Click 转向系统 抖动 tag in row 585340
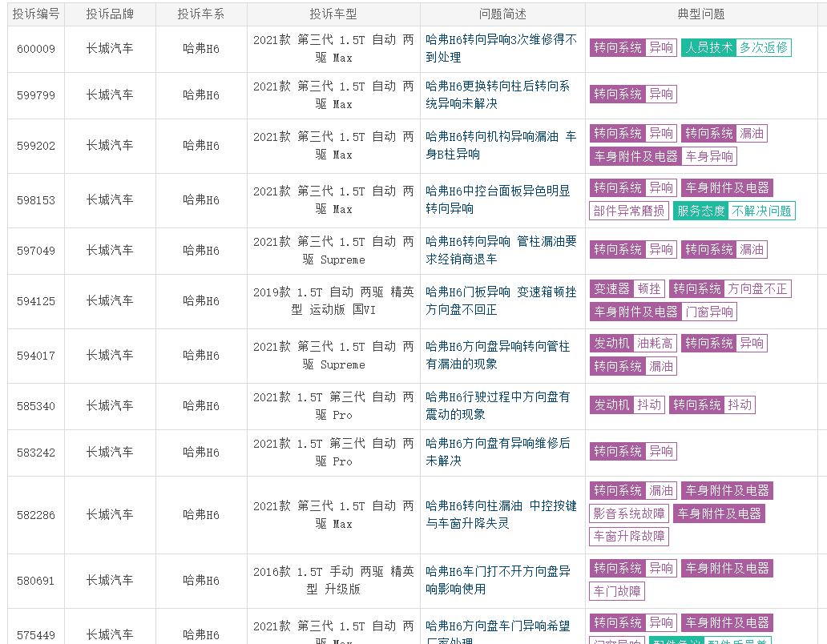827x644 pixels. point(712,405)
